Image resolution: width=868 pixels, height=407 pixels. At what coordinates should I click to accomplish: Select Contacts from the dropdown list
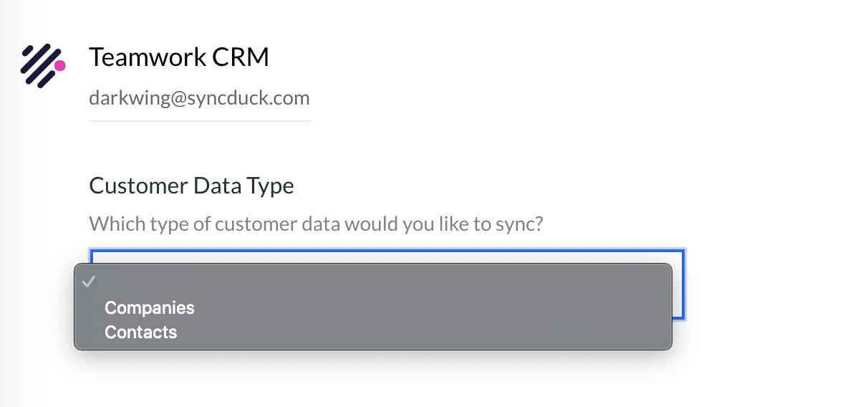pyautogui.click(x=141, y=332)
